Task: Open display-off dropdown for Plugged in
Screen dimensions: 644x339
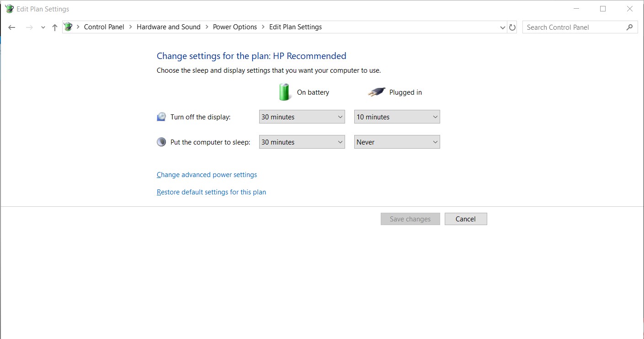Action: [x=397, y=117]
